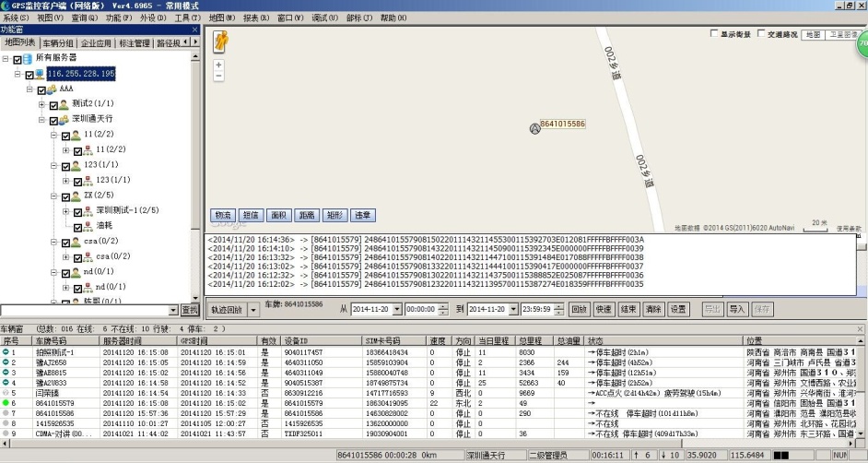Click the network icon beside 深圳测试-1(2/5)
This screenshot has height=463, width=868.
click(88, 211)
